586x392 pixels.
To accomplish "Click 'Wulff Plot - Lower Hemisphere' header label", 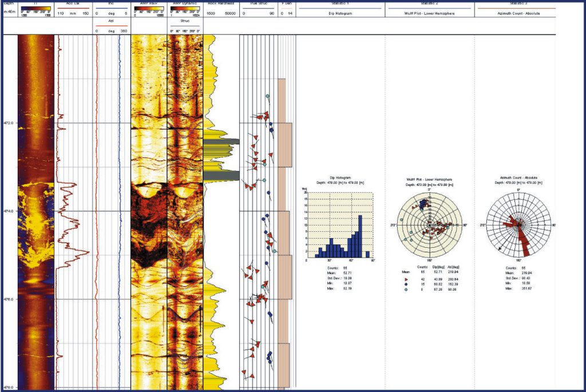I will (429, 14).
